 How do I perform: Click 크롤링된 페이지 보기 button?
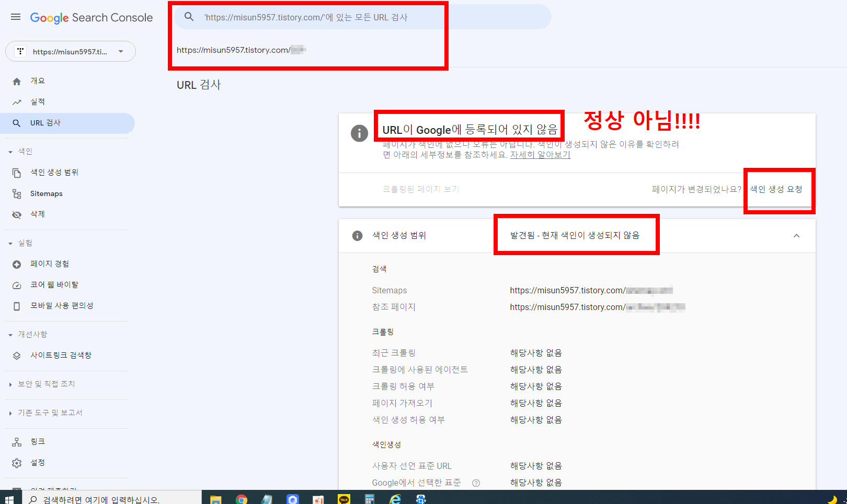421,189
